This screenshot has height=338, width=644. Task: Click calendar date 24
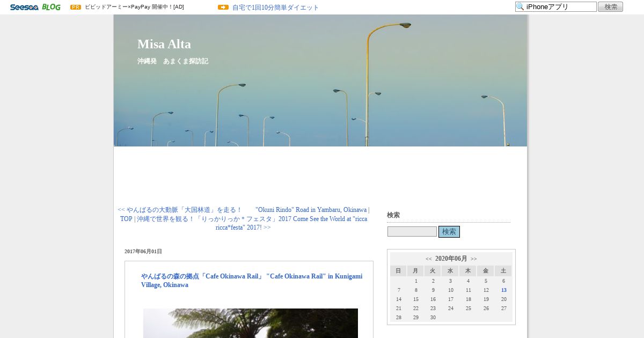click(x=451, y=308)
